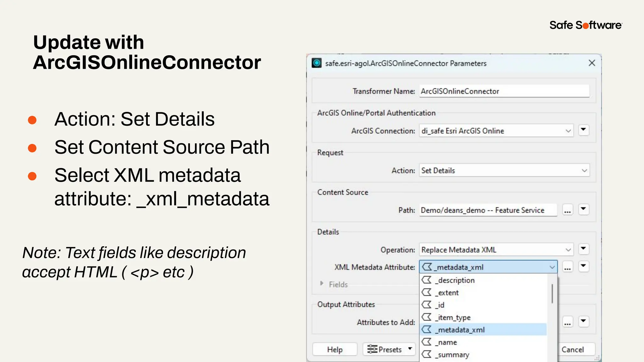Viewport: 644px width, 362px height.
Task: Click the attribute icon beside _summary
Action: click(427, 354)
